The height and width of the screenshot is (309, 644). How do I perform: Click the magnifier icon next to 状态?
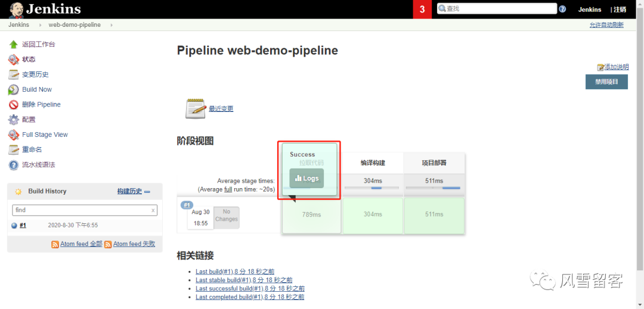click(x=14, y=60)
